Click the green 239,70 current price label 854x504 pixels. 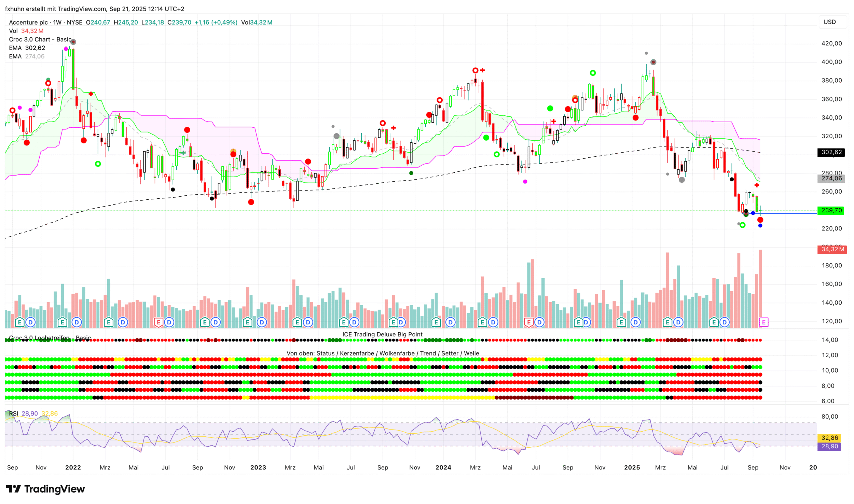830,210
